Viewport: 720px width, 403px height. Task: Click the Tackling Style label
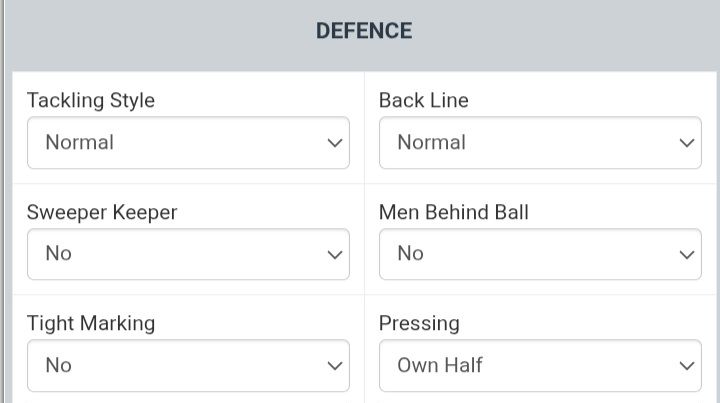(x=91, y=101)
